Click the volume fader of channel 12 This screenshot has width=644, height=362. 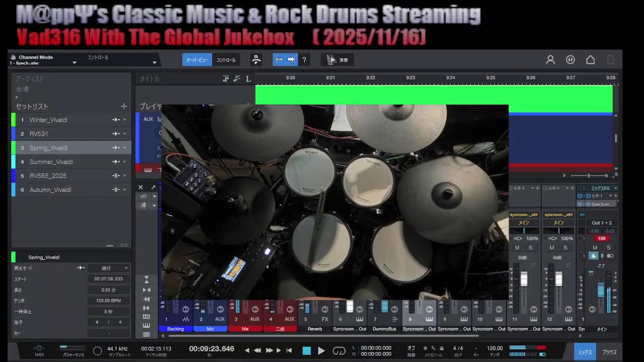[558, 279]
